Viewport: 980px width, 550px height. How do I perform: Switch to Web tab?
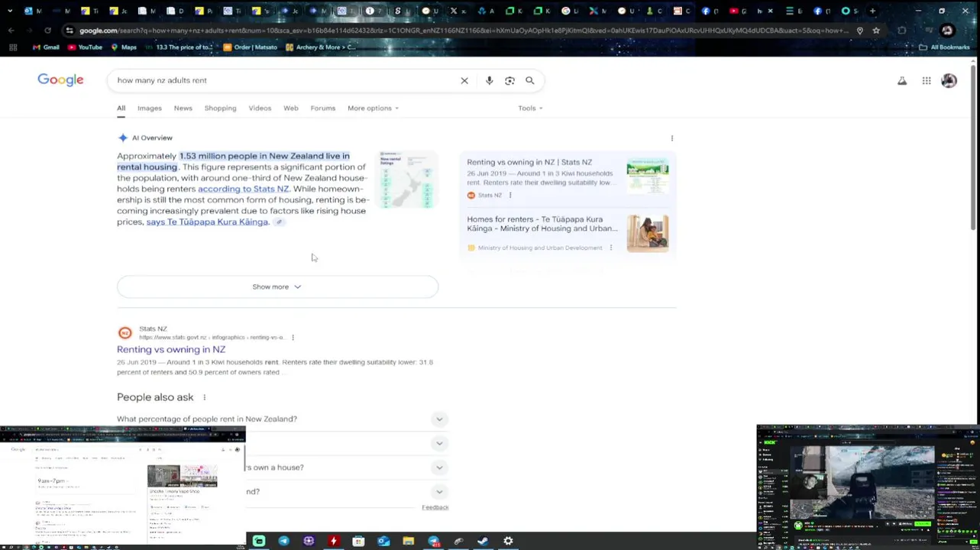pyautogui.click(x=291, y=108)
